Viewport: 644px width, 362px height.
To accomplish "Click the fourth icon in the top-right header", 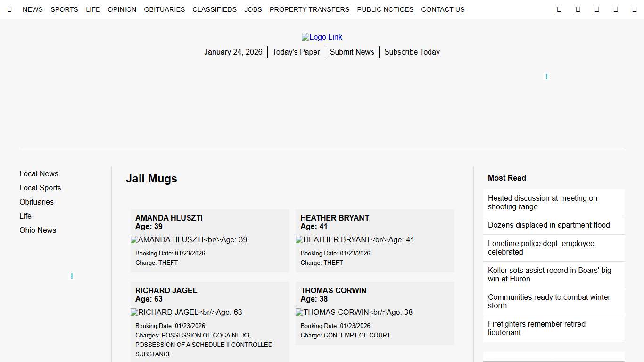I will [x=616, y=9].
